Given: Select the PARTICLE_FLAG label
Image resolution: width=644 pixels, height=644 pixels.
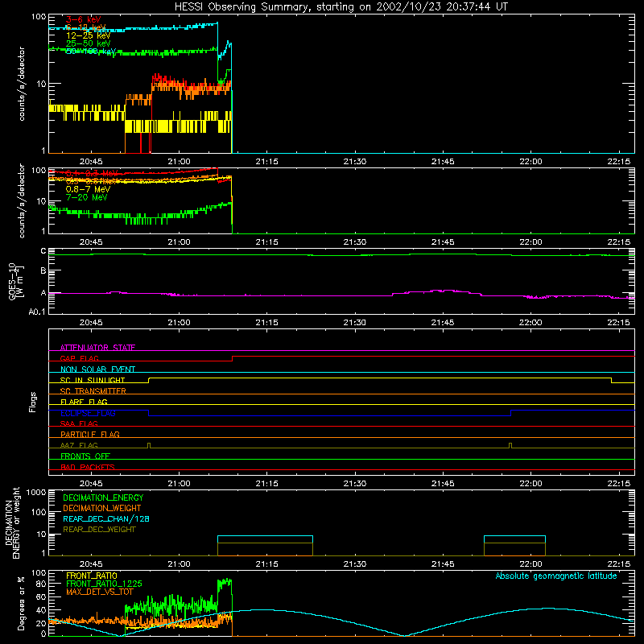Looking at the screenshot, I should tap(90, 434).
